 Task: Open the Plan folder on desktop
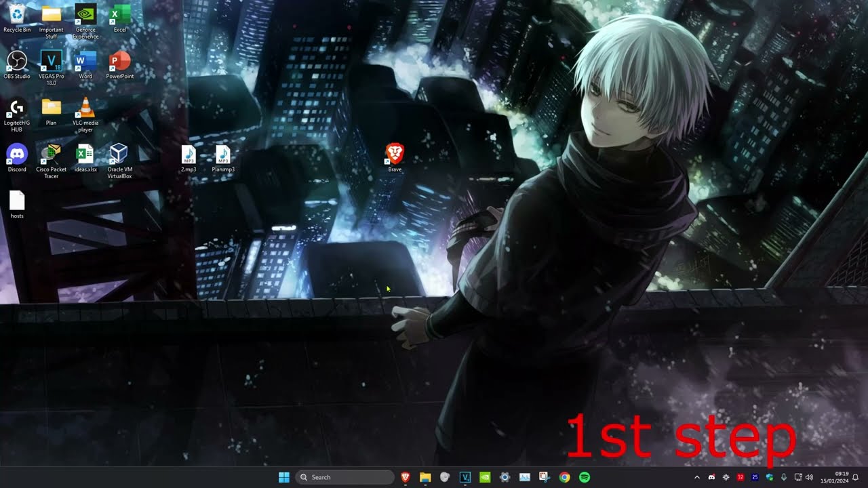click(x=51, y=112)
